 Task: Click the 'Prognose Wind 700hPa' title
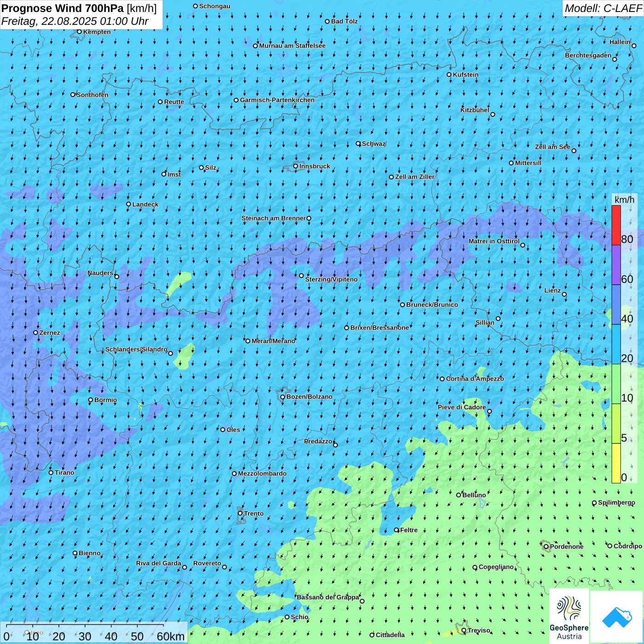[x=63, y=8]
